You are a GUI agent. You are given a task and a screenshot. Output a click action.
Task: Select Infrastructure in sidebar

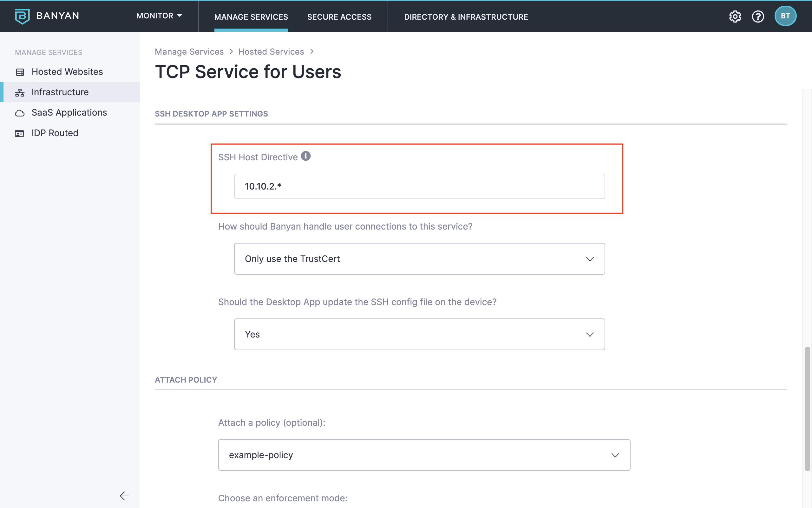point(70,92)
